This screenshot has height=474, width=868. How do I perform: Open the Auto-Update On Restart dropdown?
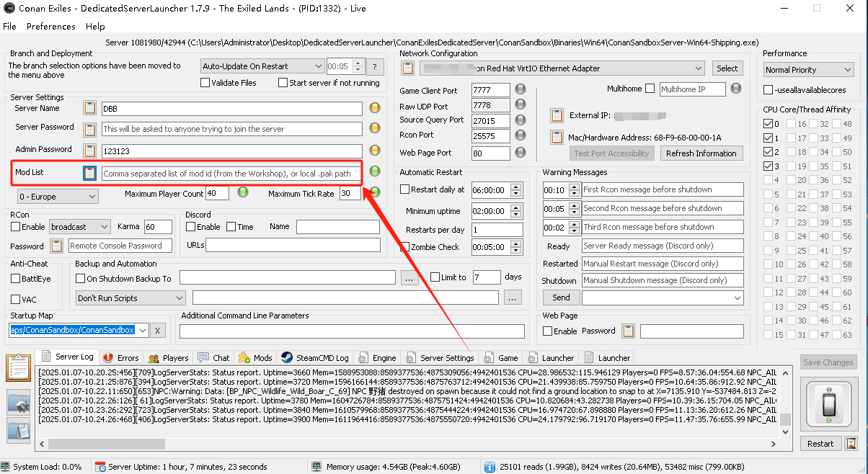click(x=263, y=66)
